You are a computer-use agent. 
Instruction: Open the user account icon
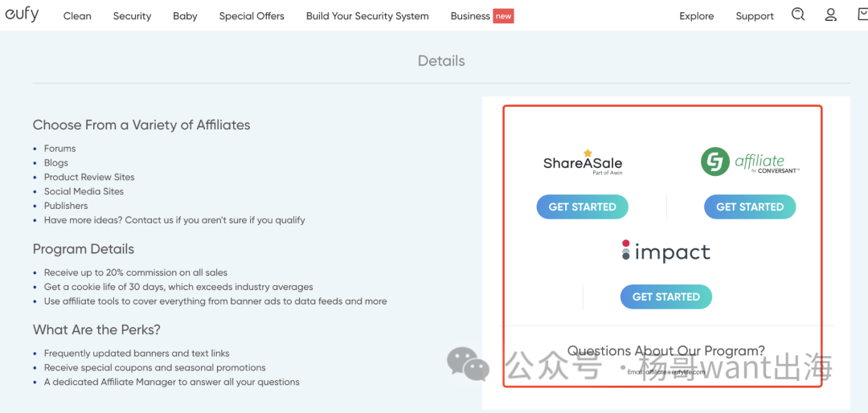(x=830, y=15)
